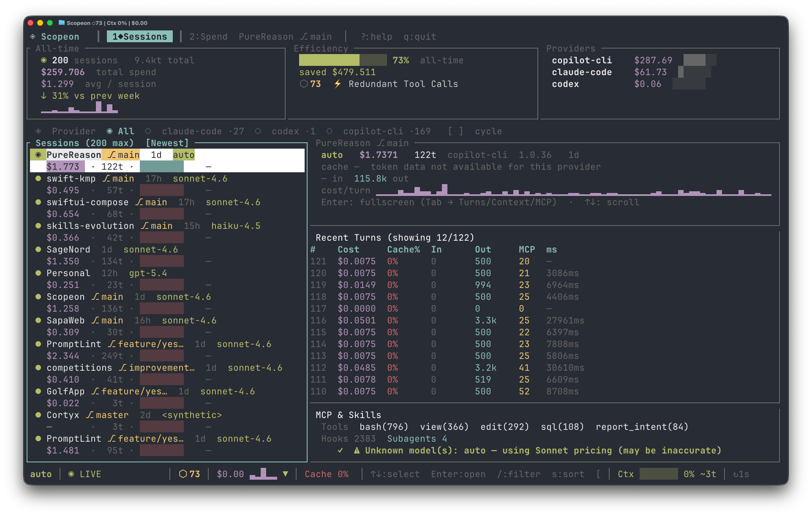Click the lightning bolt Redundant Tool Calls icon
Viewport: 812px width, 516px height.
338,84
